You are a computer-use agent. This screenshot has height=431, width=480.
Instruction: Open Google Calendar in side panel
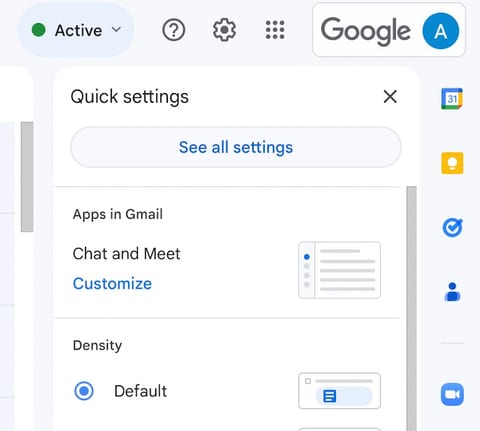click(452, 99)
